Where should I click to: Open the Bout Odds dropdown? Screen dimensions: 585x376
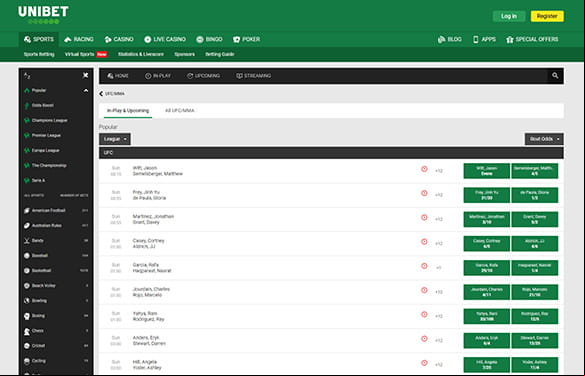tap(544, 139)
